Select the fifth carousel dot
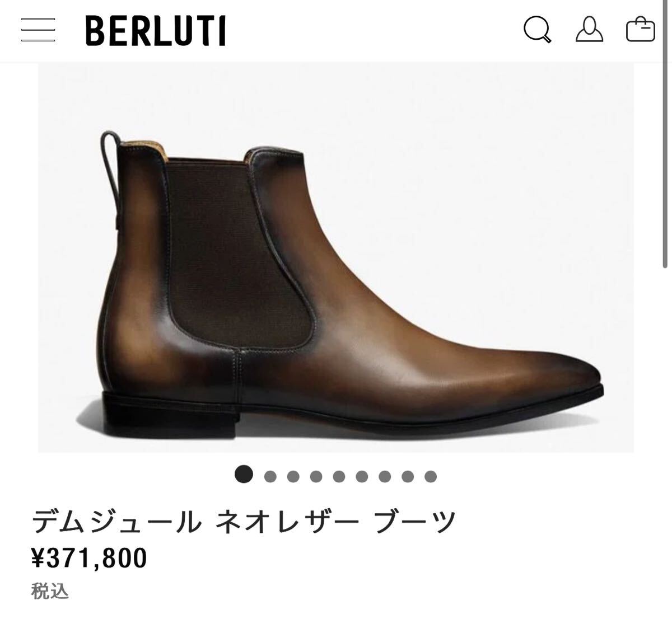This screenshot has height=638, width=672. 339,476
